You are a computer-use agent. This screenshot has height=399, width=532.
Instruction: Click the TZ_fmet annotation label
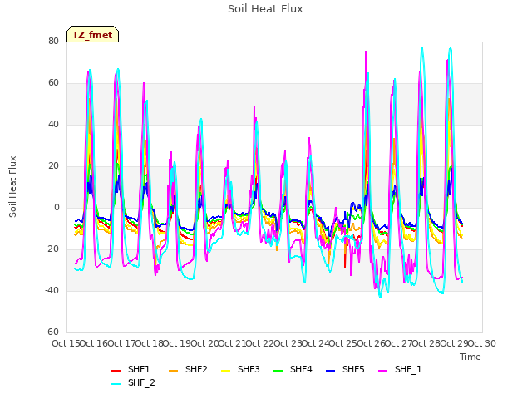(92, 35)
